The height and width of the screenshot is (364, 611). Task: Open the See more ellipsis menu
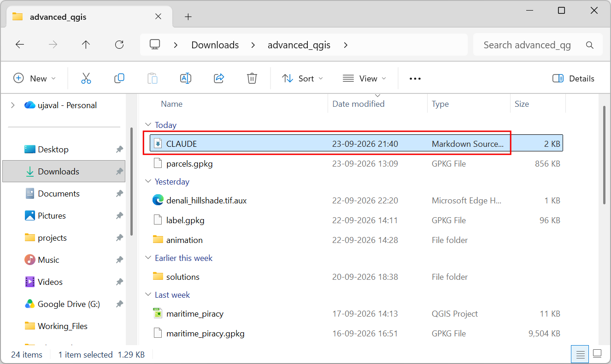415,79
